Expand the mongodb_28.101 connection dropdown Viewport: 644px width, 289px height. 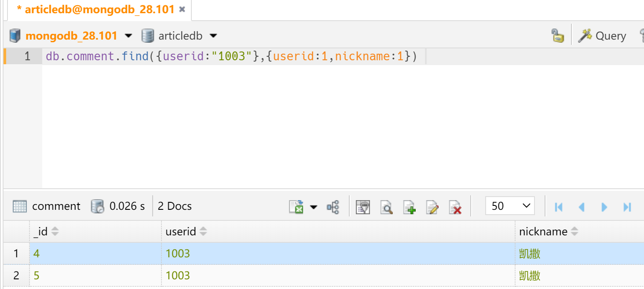128,36
